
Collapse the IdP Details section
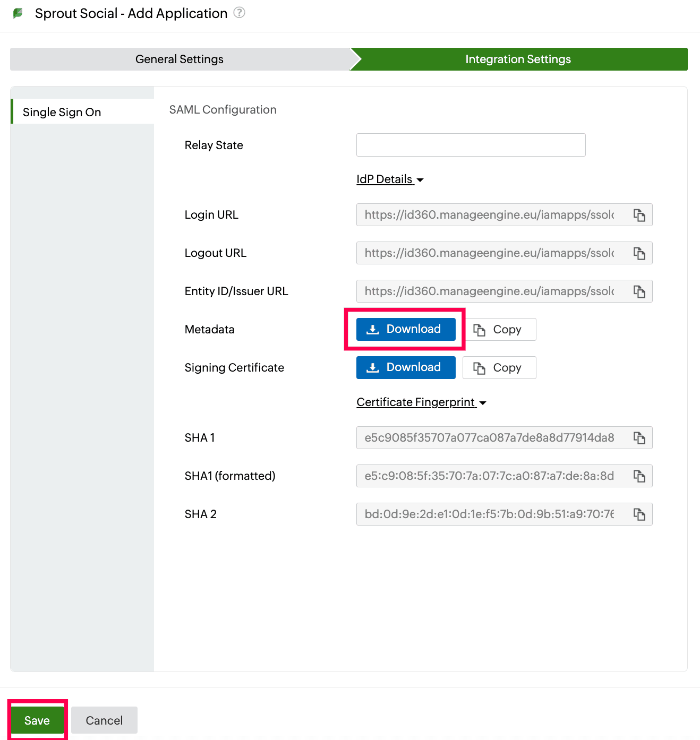[x=420, y=180]
